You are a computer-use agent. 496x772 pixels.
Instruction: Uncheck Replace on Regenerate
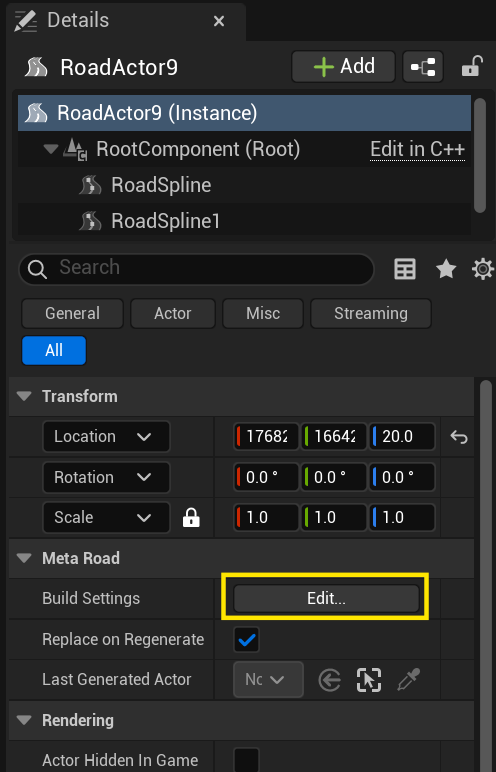[246, 639]
